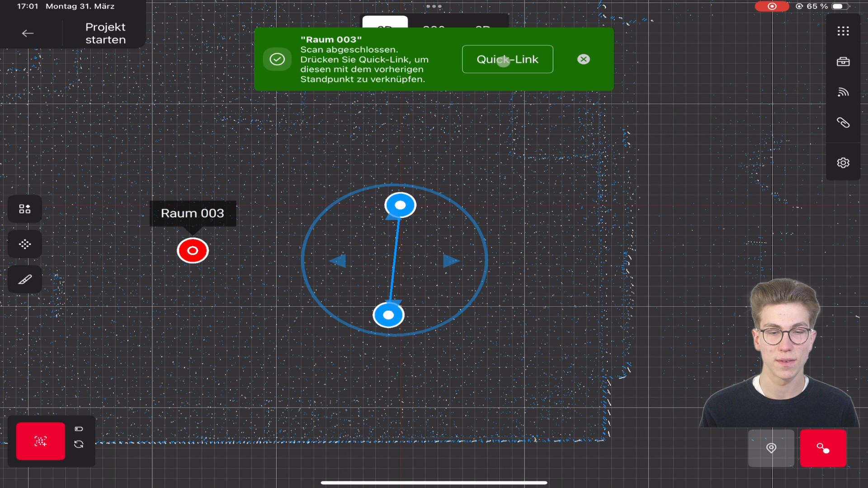Viewport: 868px width, 488px height.
Task: Tap the grey location pin button
Action: coord(771,448)
